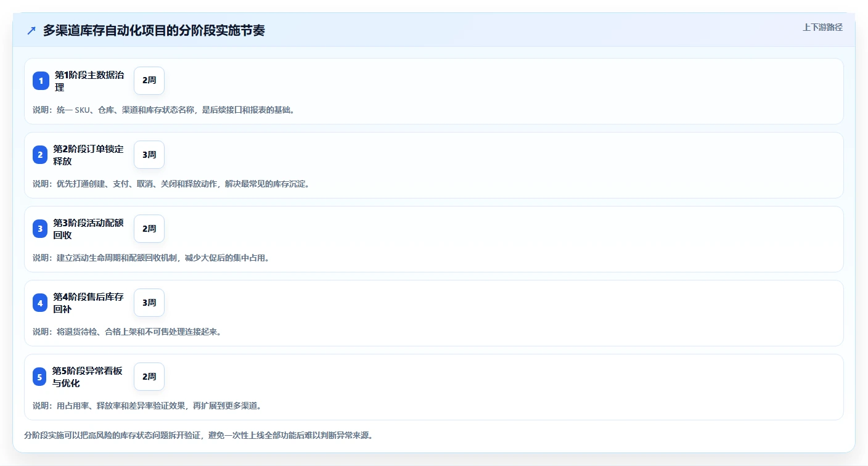Select the 第5阶段异常看板与优化 step title

click(x=88, y=377)
